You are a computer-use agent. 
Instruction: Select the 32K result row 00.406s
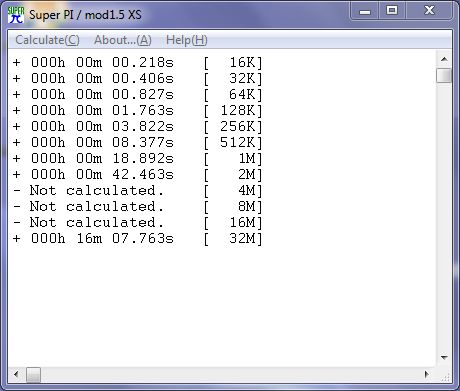coord(138,78)
